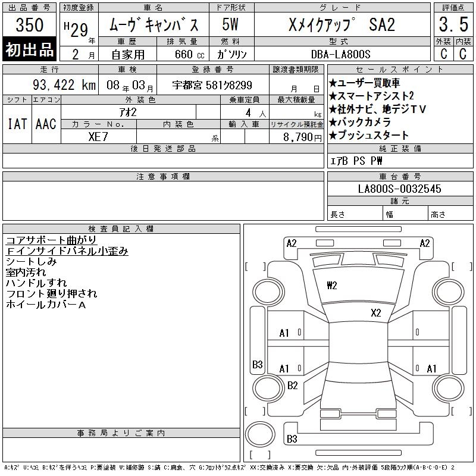Click the 高さ dimension label
This screenshot has width=476, height=476.
(x=438, y=215)
